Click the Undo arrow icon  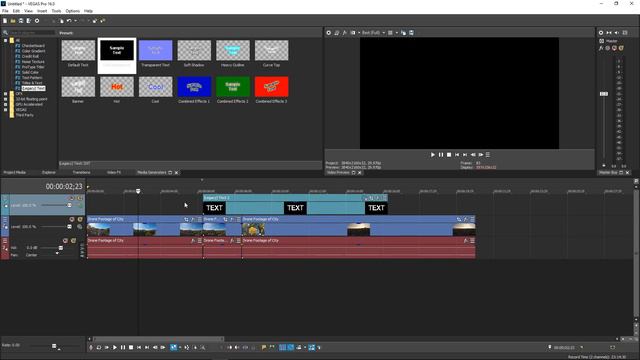coord(69,21)
